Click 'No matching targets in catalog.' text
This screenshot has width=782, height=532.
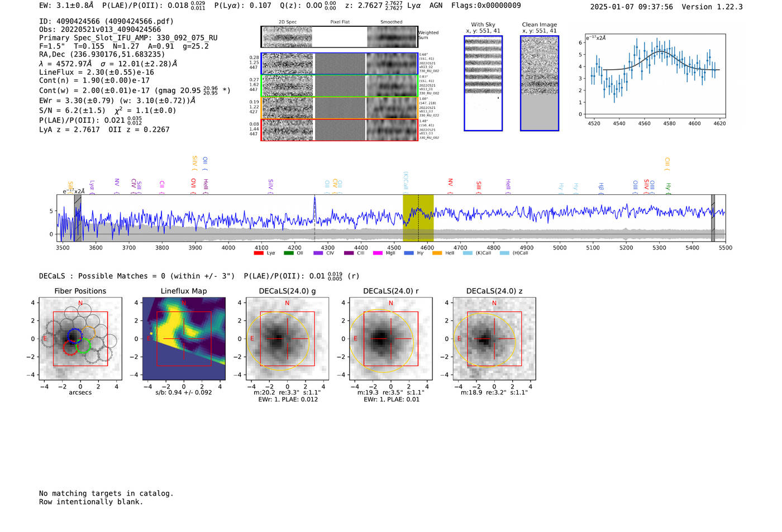pyautogui.click(x=106, y=493)
